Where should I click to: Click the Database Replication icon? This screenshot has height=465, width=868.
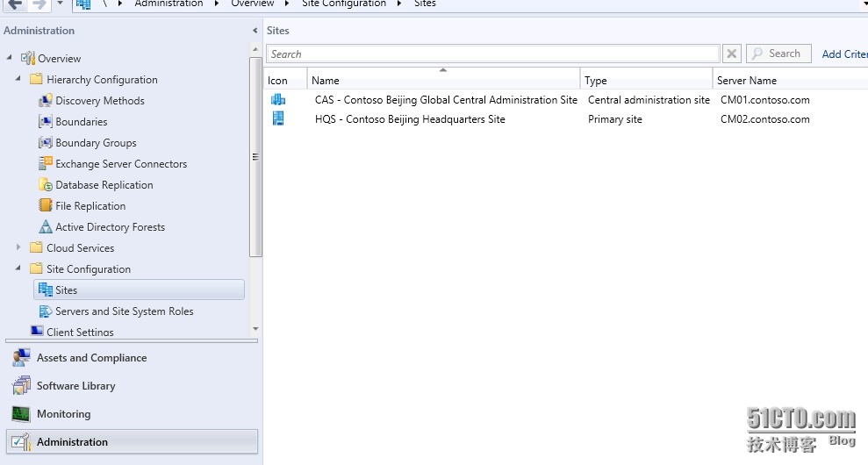pos(46,184)
